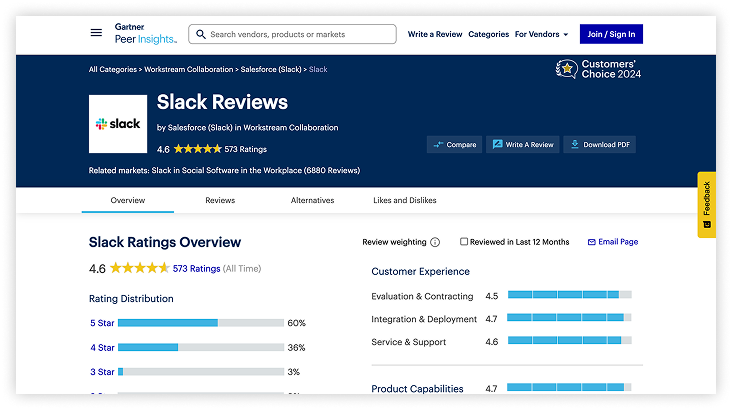Screen dimensions: 732x410
Task: Click the Email Page link
Action: 613,242
